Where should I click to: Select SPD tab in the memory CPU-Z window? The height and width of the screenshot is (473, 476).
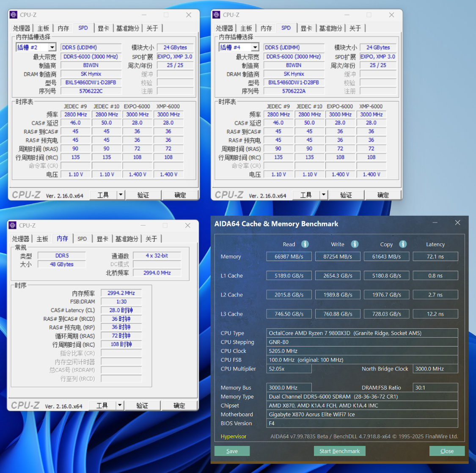[x=82, y=239]
